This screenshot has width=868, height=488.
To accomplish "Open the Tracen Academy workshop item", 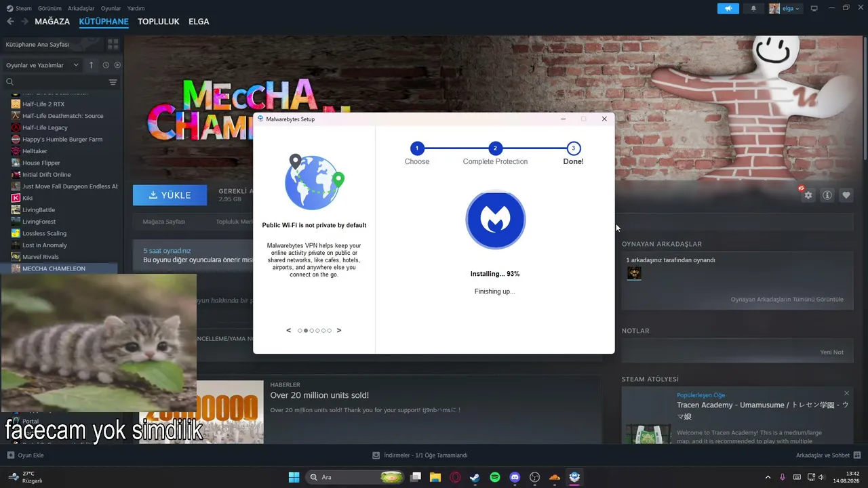I will [x=762, y=411].
